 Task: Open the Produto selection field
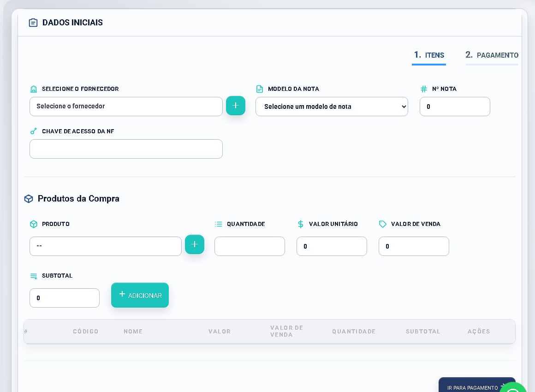pyautogui.click(x=106, y=246)
